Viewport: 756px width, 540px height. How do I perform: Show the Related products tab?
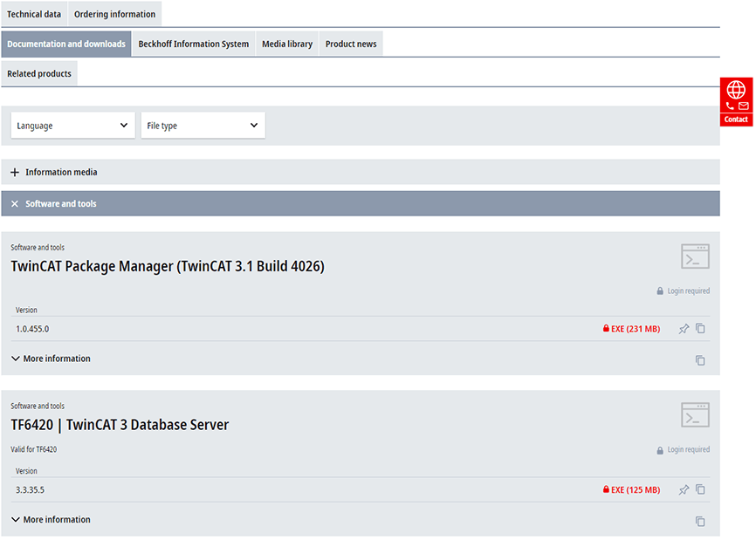[39, 73]
